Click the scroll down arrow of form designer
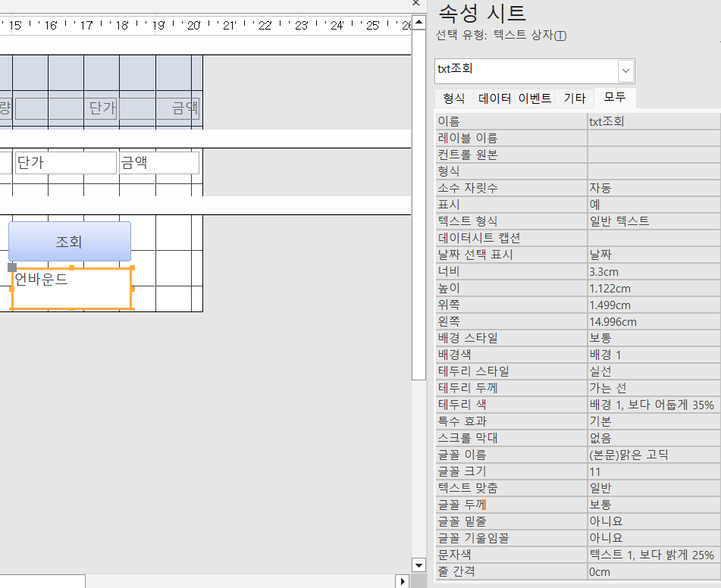 pyautogui.click(x=418, y=565)
